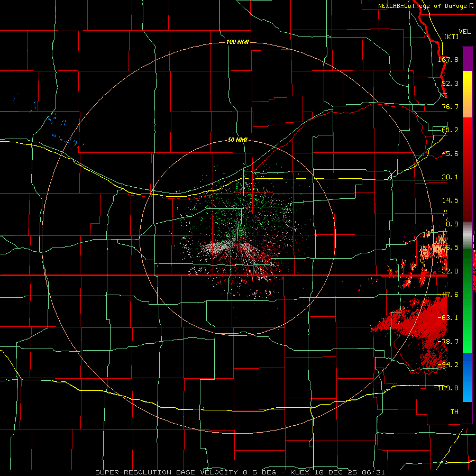The height and width of the screenshot is (476, 476).
Task: Select the -109.8 legend value
Action: [446, 388]
